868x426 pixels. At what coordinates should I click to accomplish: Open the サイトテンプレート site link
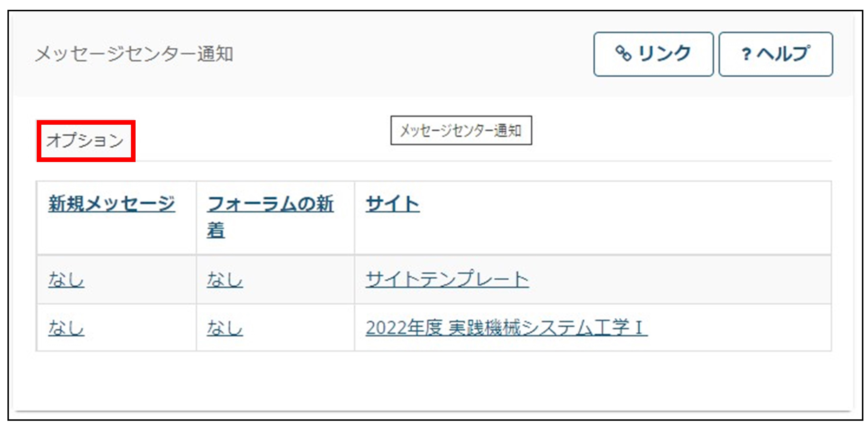click(x=447, y=279)
